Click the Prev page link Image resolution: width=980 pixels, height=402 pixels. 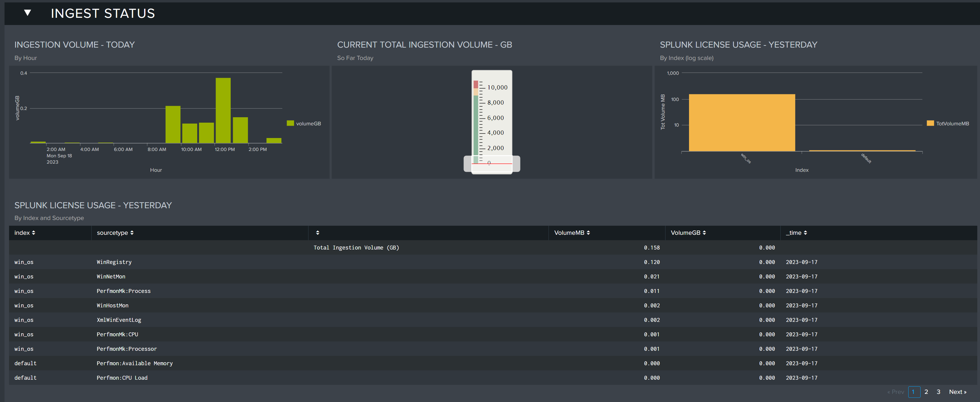pyautogui.click(x=896, y=392)
